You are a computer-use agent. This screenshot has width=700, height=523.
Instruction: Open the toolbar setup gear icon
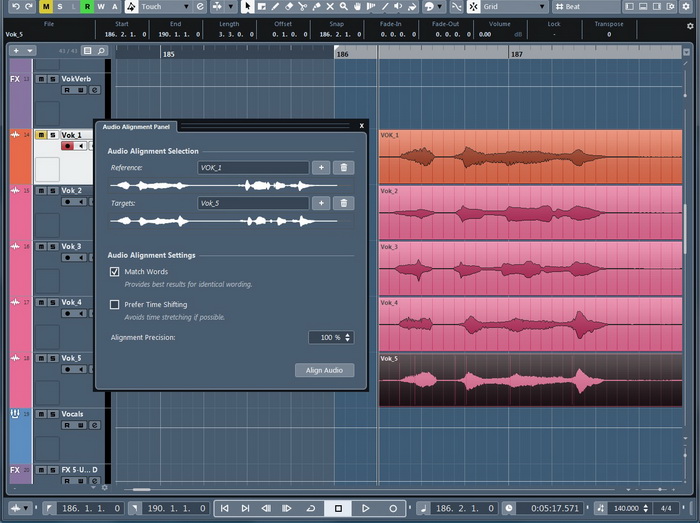click(x=686, y=7)
